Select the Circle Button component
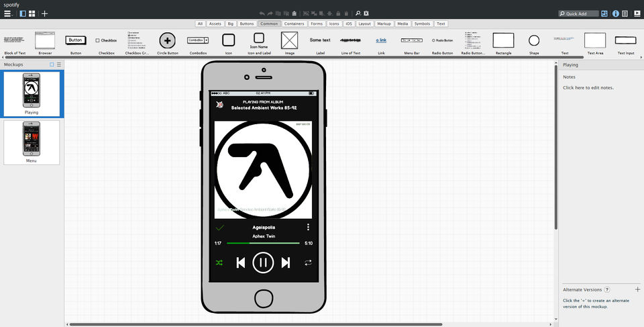644x327 pixels. point(167,40)
